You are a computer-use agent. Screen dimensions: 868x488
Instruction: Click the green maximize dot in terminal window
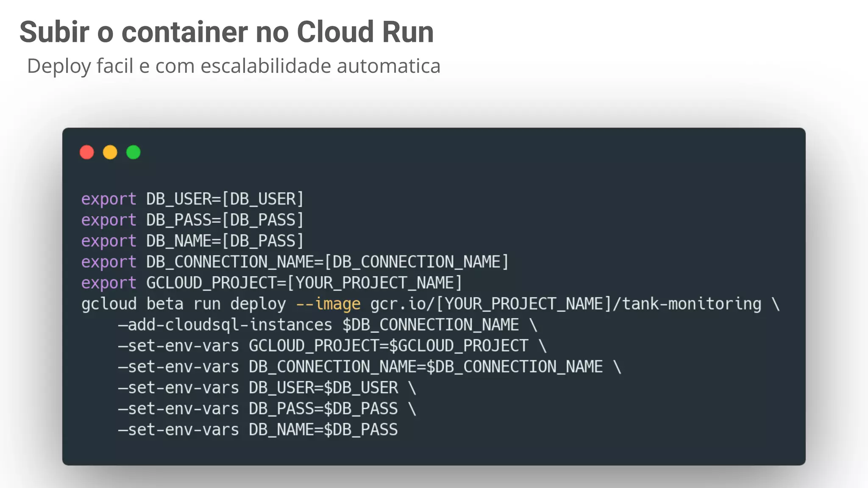click(134, 152)
